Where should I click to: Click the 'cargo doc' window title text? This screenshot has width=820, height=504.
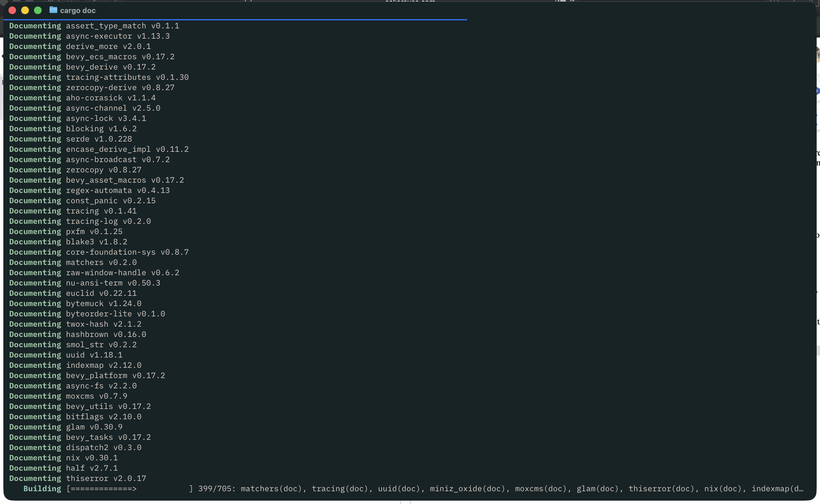[78, 11]
